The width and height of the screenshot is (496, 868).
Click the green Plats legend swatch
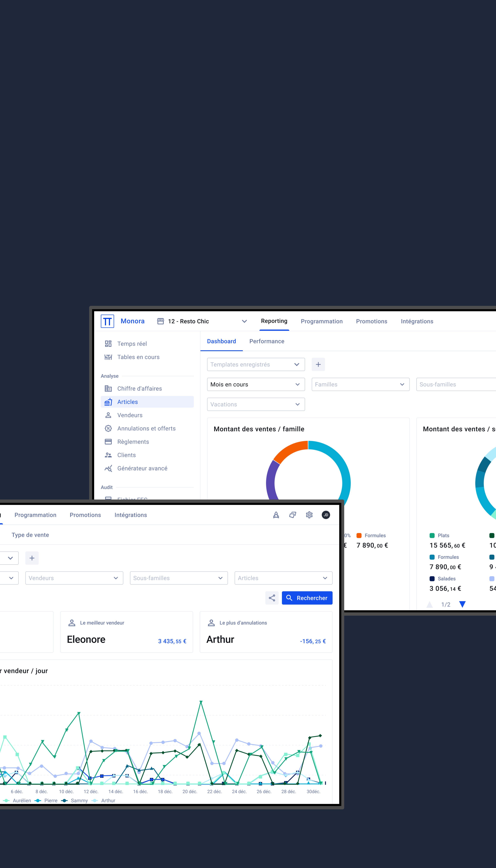(432, 536)
